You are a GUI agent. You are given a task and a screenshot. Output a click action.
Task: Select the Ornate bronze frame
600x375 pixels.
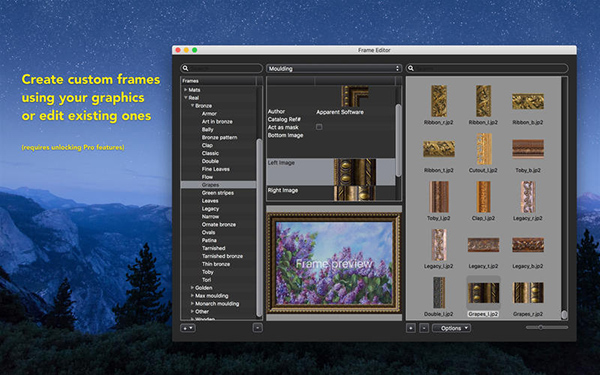pos(218,225)
